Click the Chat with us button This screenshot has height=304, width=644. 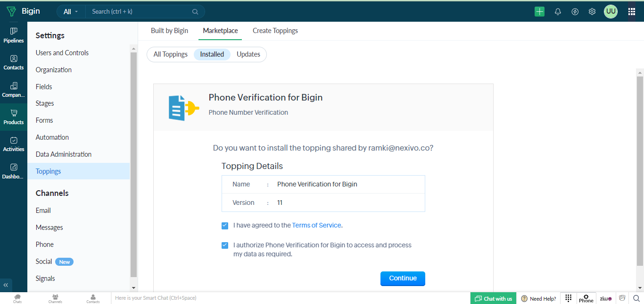[x=493, y=298]
